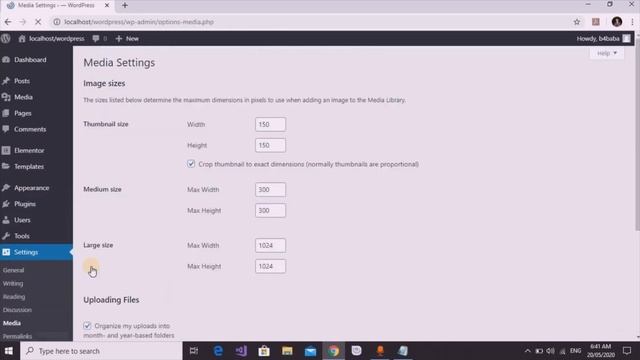Click the Users person icon
The height and width of the screenshot is (360, 640).
coord(6,220)
